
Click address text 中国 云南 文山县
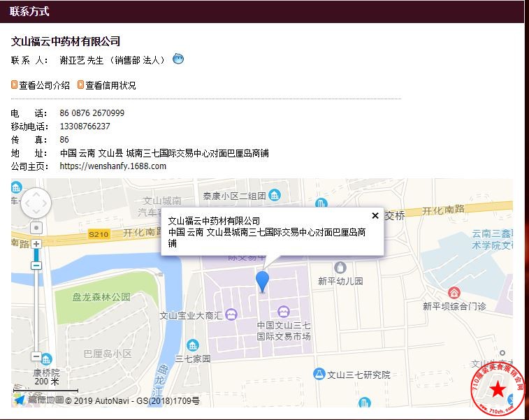92,153
